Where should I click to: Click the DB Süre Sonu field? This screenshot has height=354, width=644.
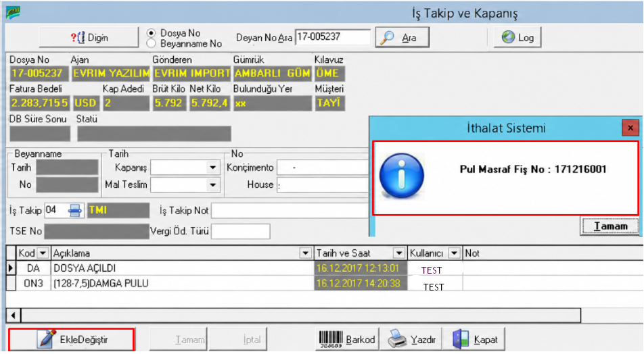(40, 134)
